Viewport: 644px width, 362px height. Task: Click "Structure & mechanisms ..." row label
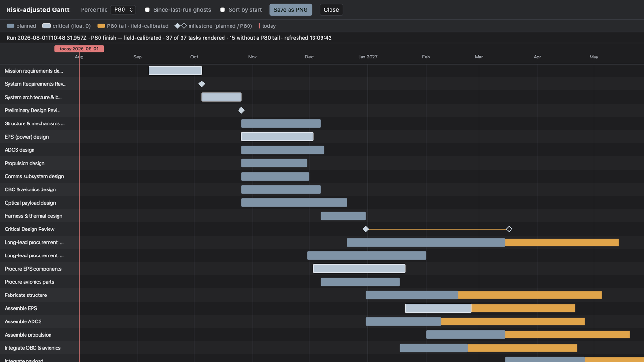[x=34, y=123]
